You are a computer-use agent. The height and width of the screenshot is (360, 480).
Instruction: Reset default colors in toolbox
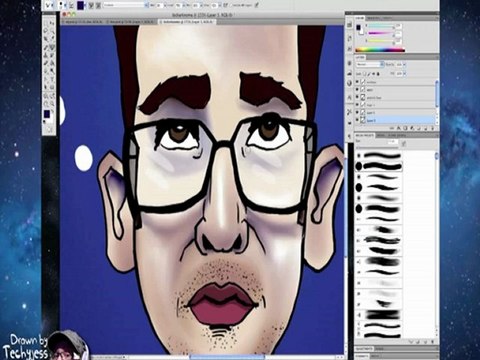click(44, 121)
